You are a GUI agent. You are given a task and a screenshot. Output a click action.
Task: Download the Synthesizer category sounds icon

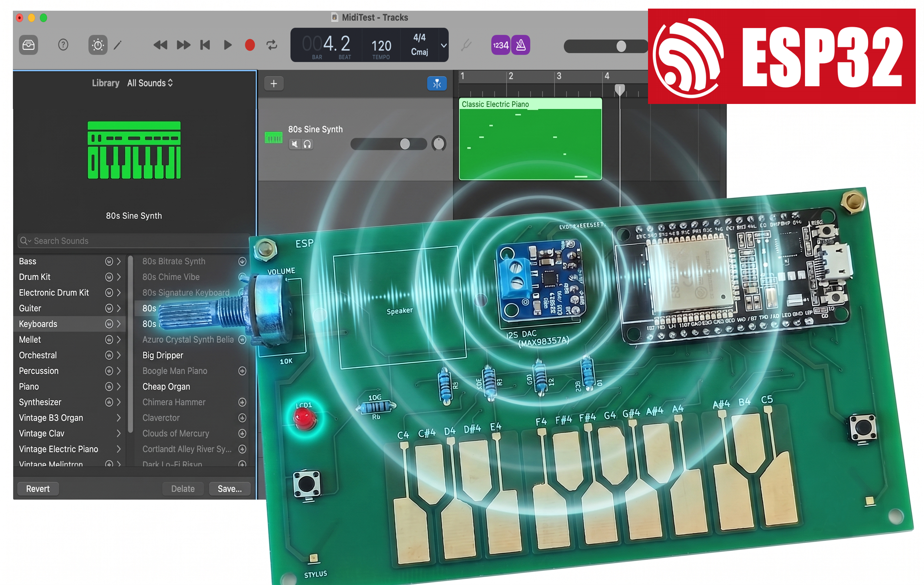pos(109,402)
